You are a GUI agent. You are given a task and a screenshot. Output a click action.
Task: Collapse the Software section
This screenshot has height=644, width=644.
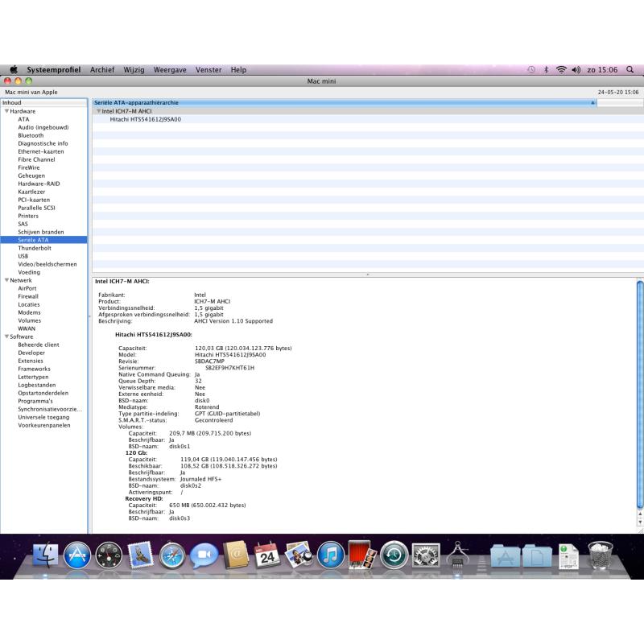pos(6,336)
